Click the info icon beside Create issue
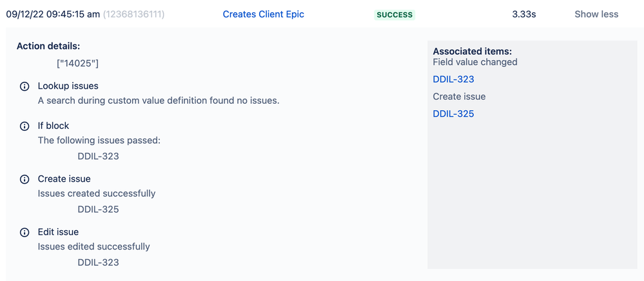 (24, 179)
